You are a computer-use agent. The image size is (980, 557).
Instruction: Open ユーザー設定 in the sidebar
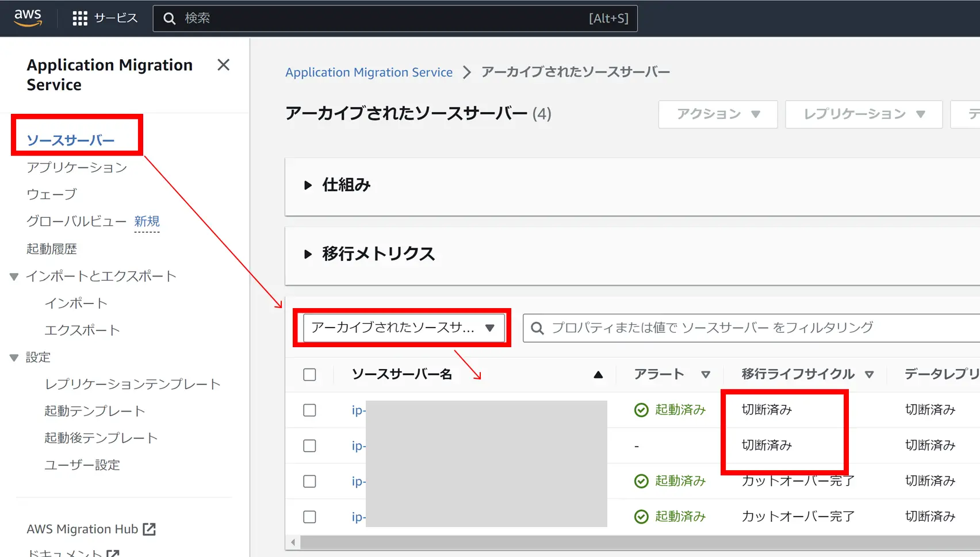(x=82, y=465)
